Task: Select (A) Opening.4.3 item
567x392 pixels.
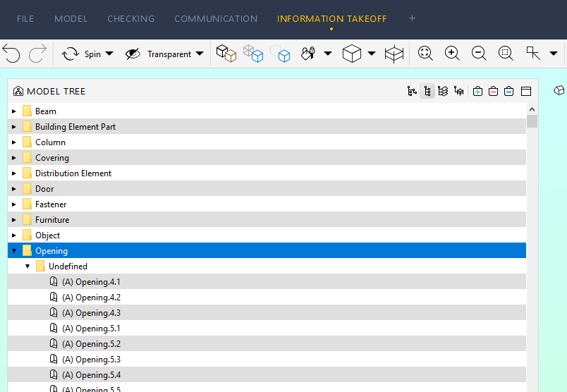Action: coord(267,313)
